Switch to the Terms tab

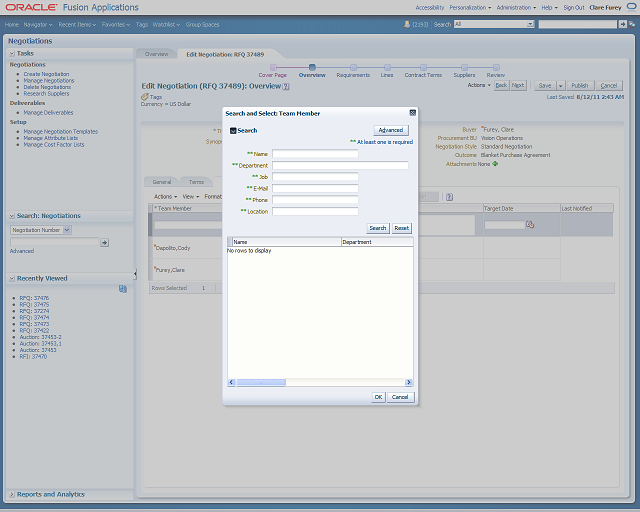point(196,182)
